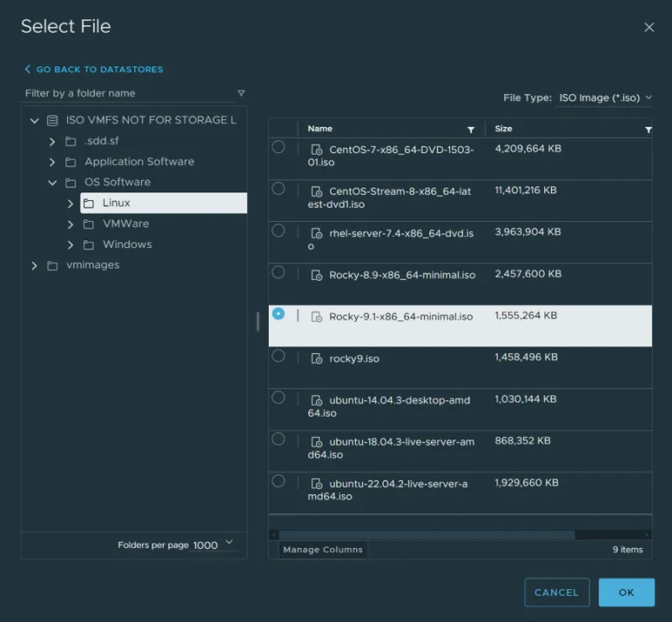The image size is (672, 622).
Task: Expand the vmimages folder chevron
Action: pyautogui.click(x=34, y=266)
